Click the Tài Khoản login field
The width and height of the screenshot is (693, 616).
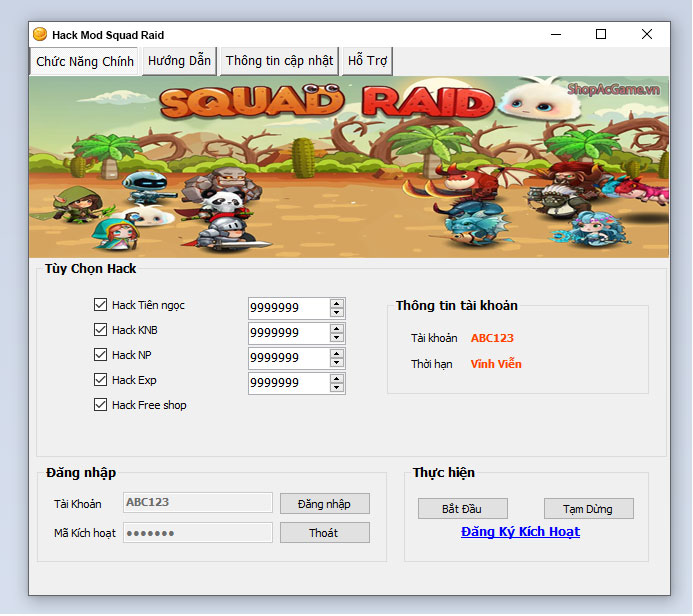(x=198, y=502)
